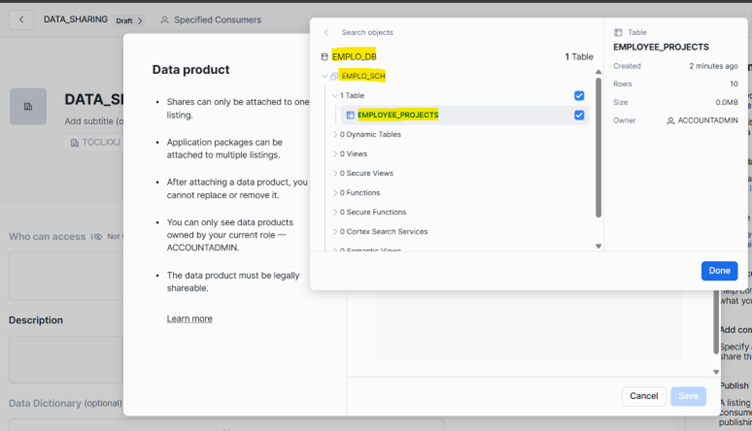Uncheck the 1 Table group checkbox

[579, 95]
